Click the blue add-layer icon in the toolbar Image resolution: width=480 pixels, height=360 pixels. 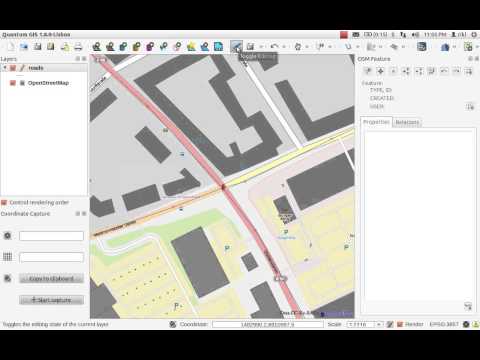pos(123,46)
